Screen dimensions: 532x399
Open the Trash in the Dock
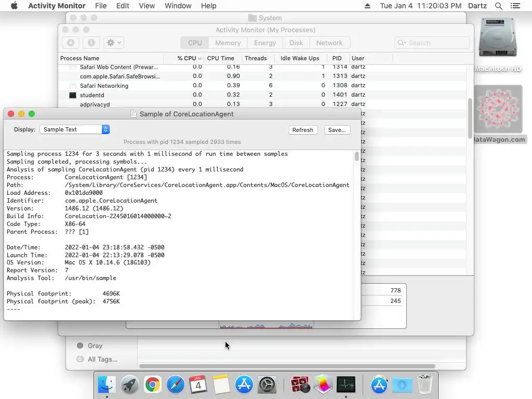(x=424, y=384)
